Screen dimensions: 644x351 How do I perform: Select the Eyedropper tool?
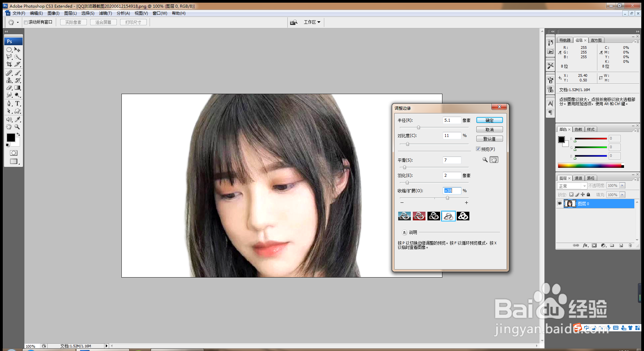tap(18, 119)
